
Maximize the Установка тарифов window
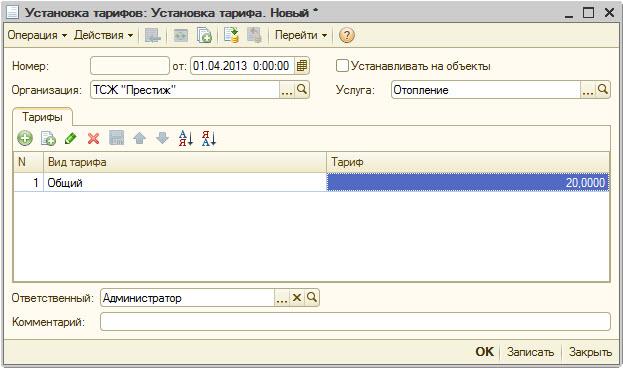click(588, 13)
